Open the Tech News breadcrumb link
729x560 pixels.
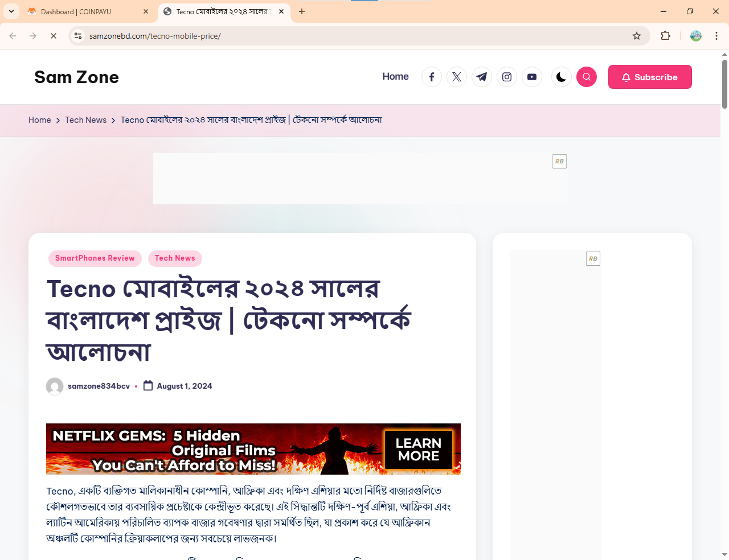pyautogui.click(x=85, y=120)
